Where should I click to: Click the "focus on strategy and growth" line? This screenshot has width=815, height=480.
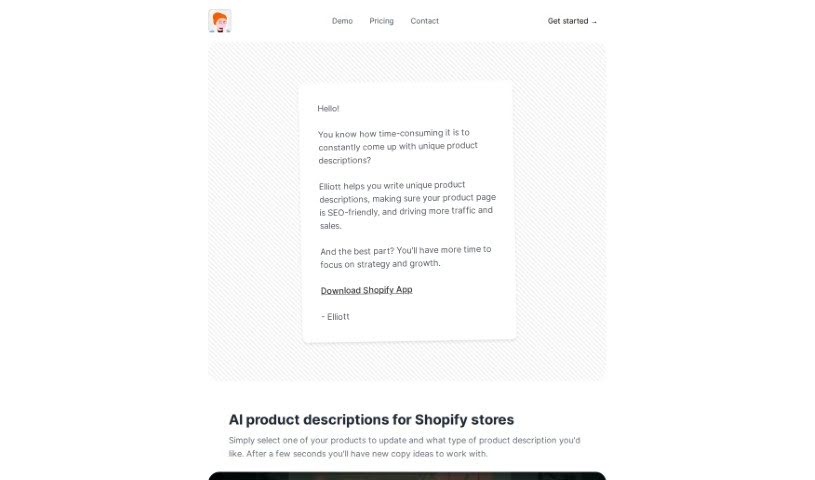[380, 264]
